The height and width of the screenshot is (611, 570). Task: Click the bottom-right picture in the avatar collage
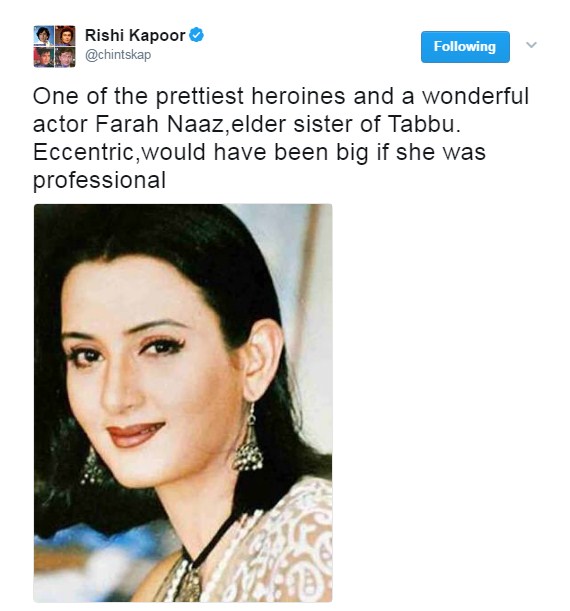pos(65,57)
